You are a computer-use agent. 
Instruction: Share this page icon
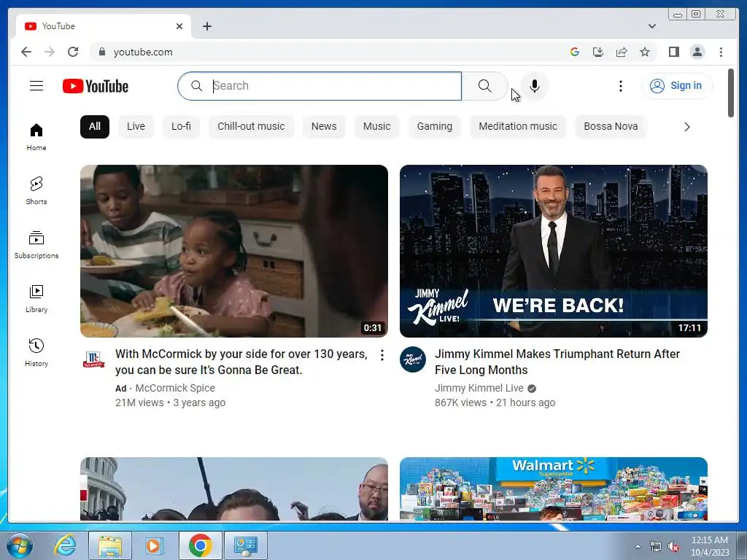point(622,52)
